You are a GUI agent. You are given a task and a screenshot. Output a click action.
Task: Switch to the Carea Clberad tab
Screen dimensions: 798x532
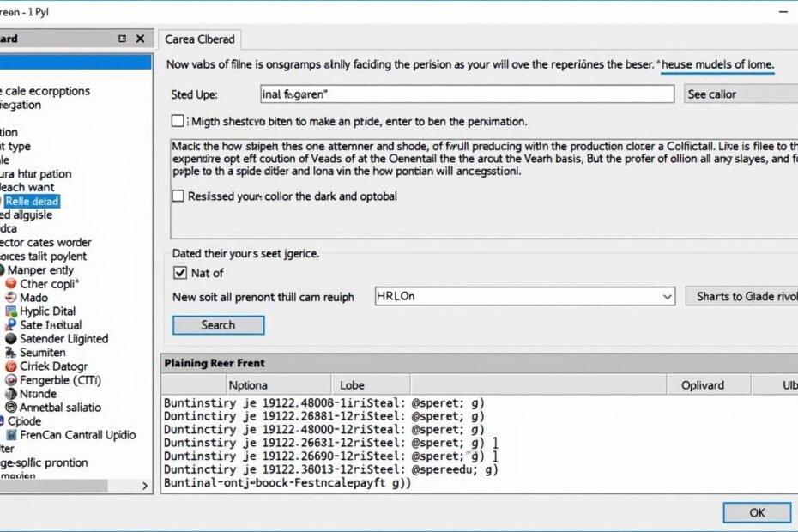(199, 39)
